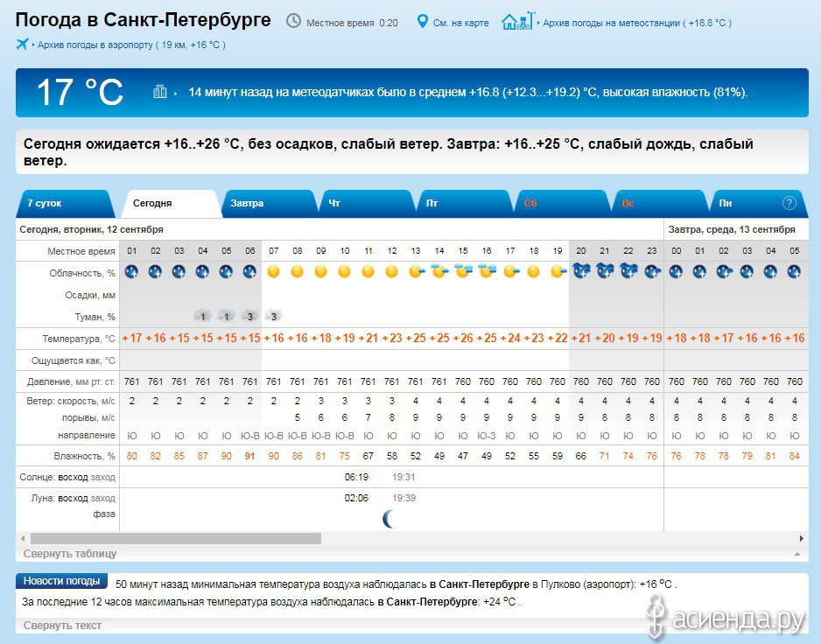Click the humidity value 91 at hour 06

click(x=249, y=456)
